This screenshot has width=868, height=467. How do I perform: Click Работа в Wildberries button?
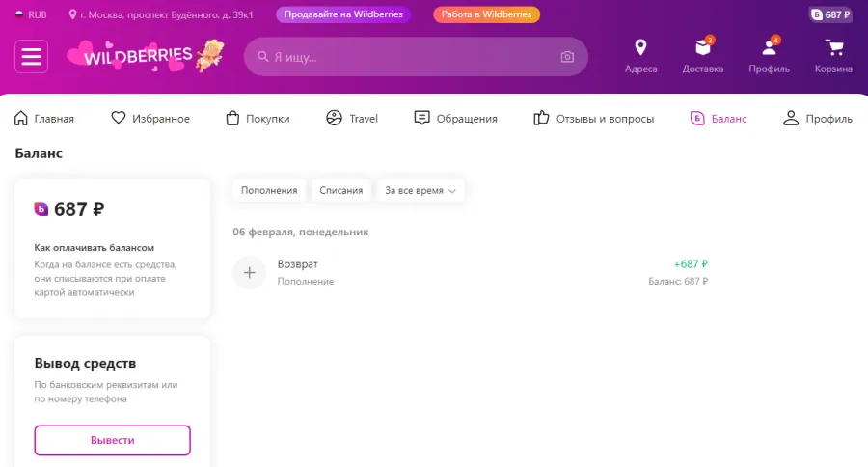[486, 14]
